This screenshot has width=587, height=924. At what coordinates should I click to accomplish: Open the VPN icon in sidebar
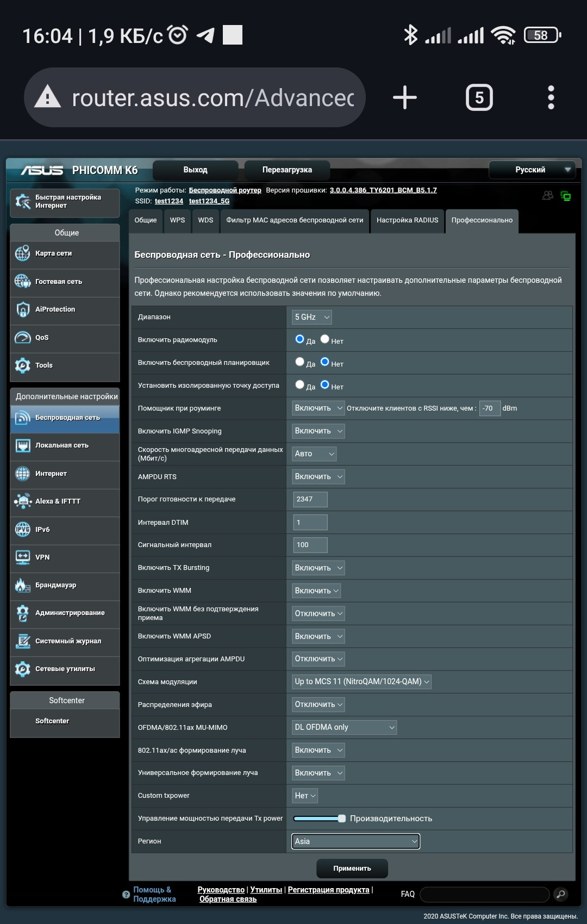pos(23,557)
